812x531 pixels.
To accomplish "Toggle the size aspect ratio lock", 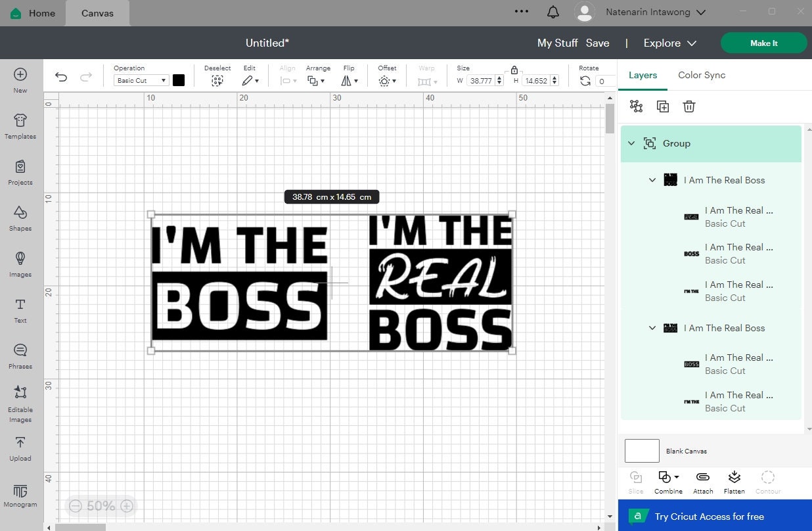I will pos(514,70).
